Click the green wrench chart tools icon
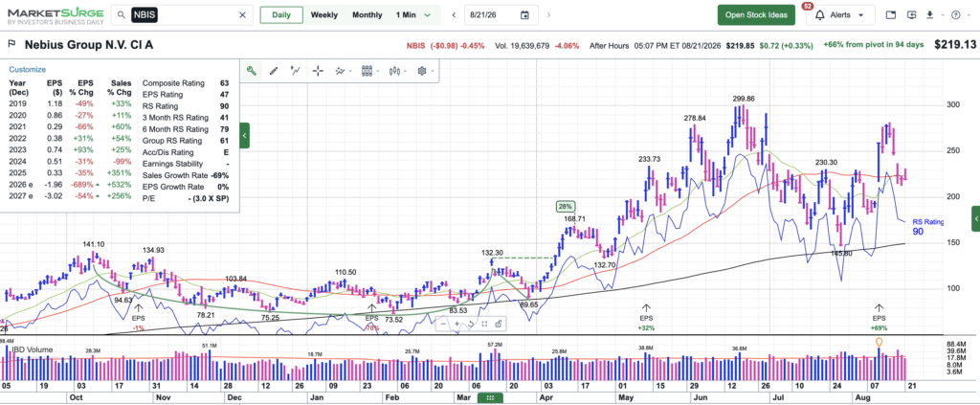Image resolution: width=980 pixels, height=405 pixels. click(252, 71)
